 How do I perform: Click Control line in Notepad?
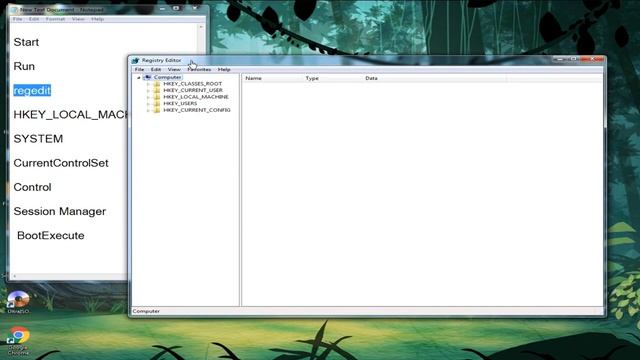(x=32, y=187)
